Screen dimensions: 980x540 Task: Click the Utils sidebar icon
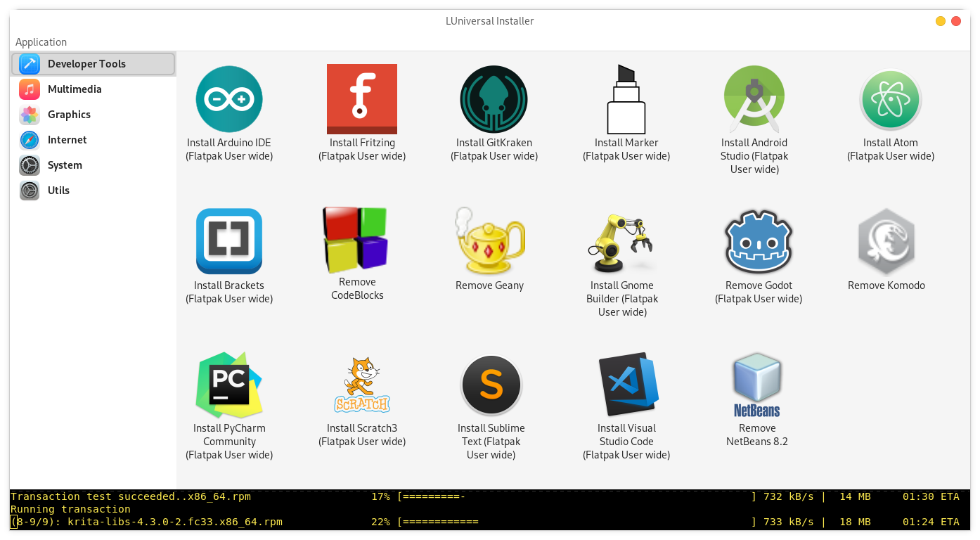pyautogui.click(x=30, y=191)
